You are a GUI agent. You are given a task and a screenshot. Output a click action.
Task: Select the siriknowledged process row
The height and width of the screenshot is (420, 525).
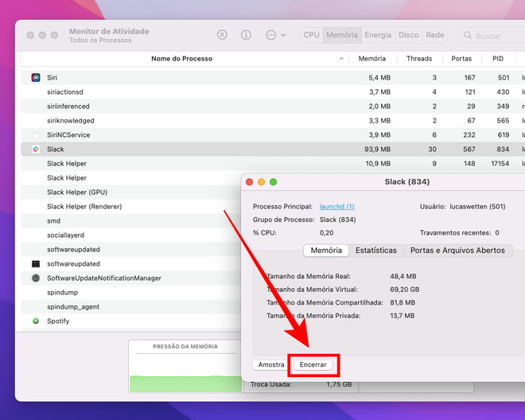[273, 121]
